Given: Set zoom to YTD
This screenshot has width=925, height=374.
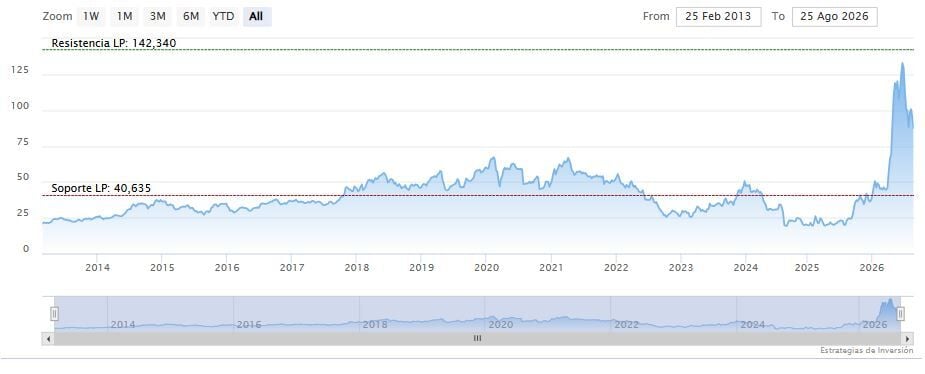Looking at the screenshot, I should [223, 17].
